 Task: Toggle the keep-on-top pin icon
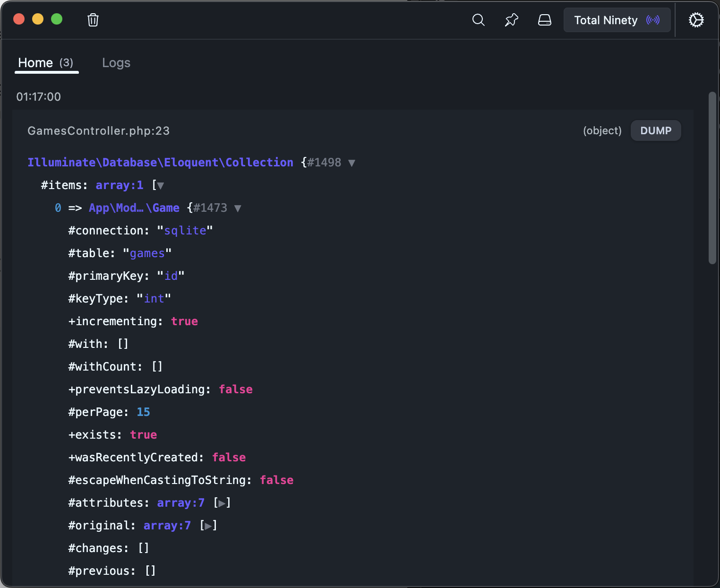coord(511,20)
